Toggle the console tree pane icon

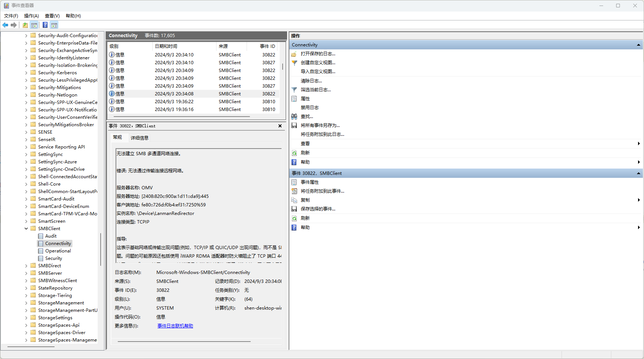tap(34, 25)
